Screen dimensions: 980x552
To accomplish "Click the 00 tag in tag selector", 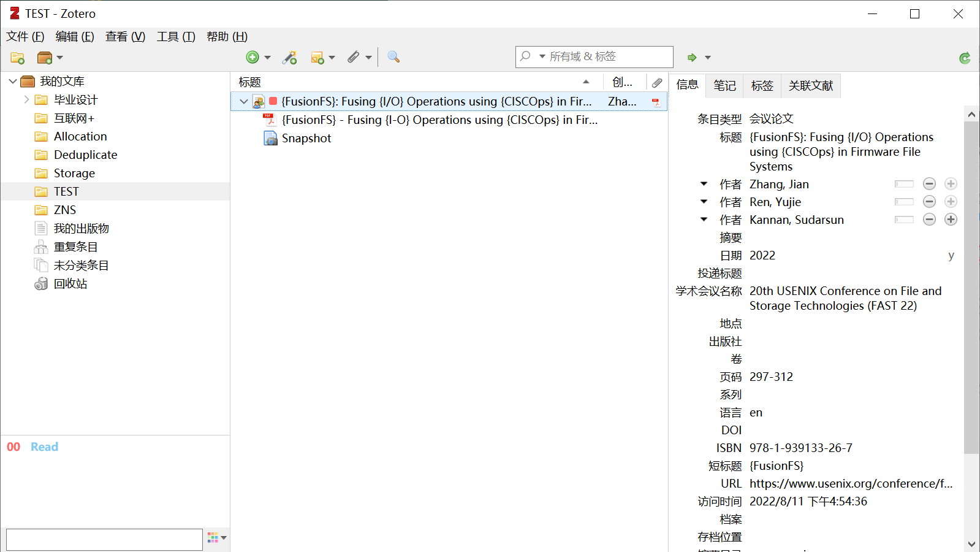I will tap(13, 447).
